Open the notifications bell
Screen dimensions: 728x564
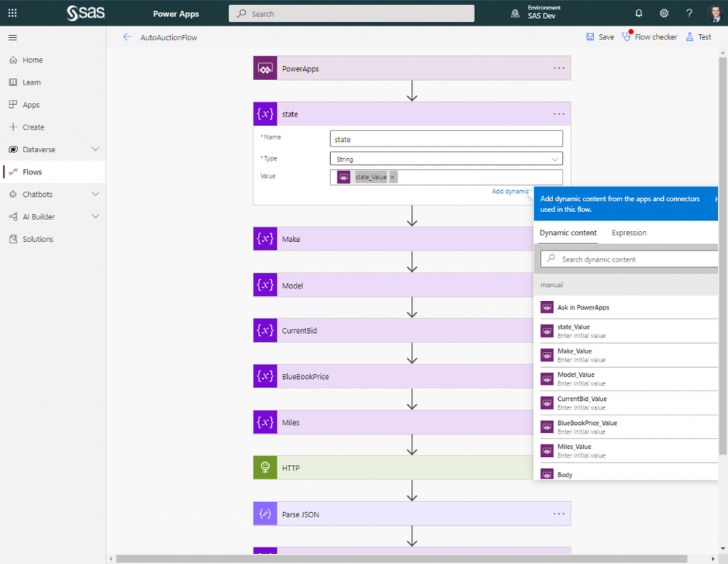coord(639,13)
